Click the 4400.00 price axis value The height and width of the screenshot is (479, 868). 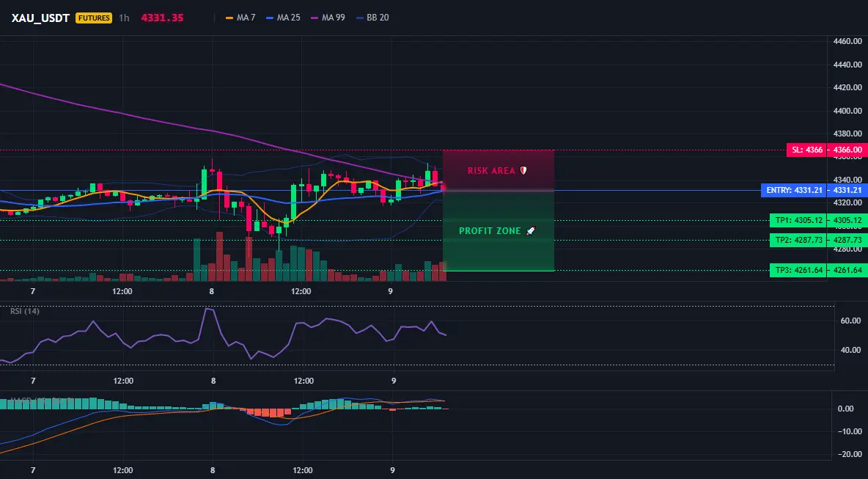[847, 111]
